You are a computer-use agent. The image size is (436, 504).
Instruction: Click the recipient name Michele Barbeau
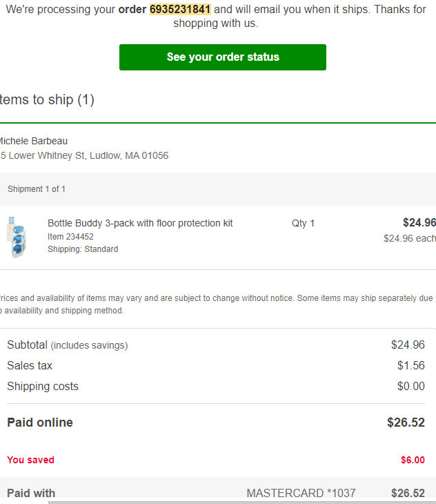pyautogui.click(x=33, y=141)
